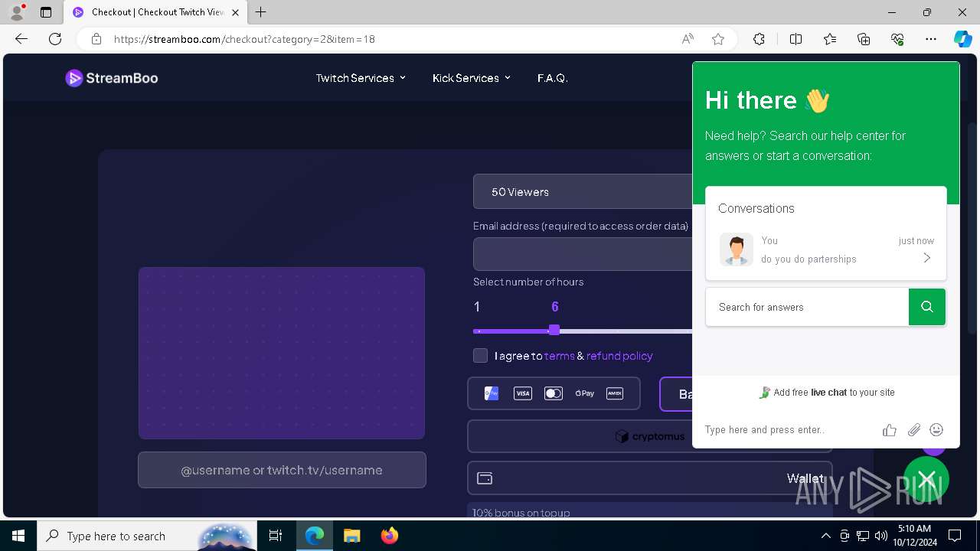Viewport: 980px width, 551px height.
Task: Focus the Search for answers field
Action: (807, 307)
